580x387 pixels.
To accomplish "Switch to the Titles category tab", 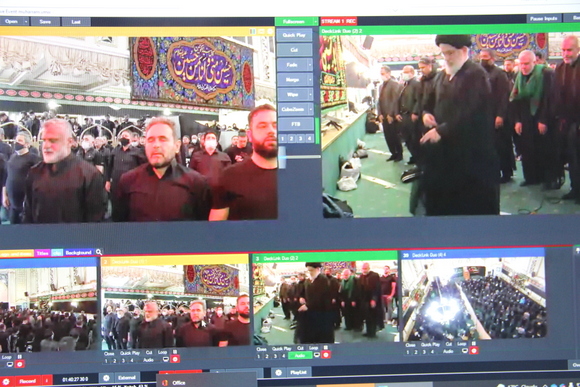I will tap(43, 253).
